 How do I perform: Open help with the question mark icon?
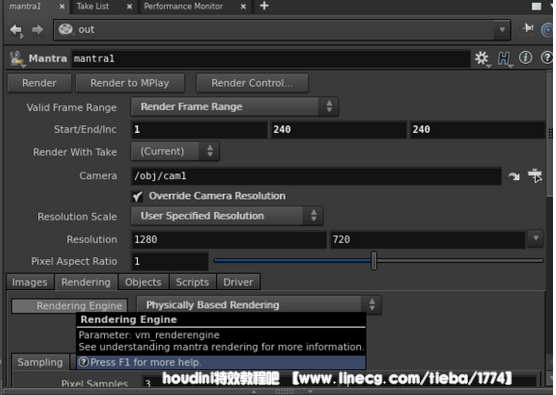(x=547, y=57)
